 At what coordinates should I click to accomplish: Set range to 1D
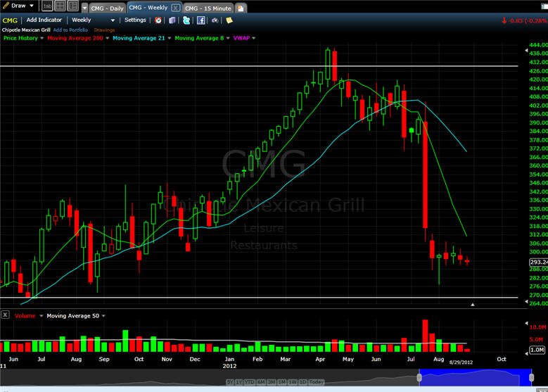(x=302, y=382)
